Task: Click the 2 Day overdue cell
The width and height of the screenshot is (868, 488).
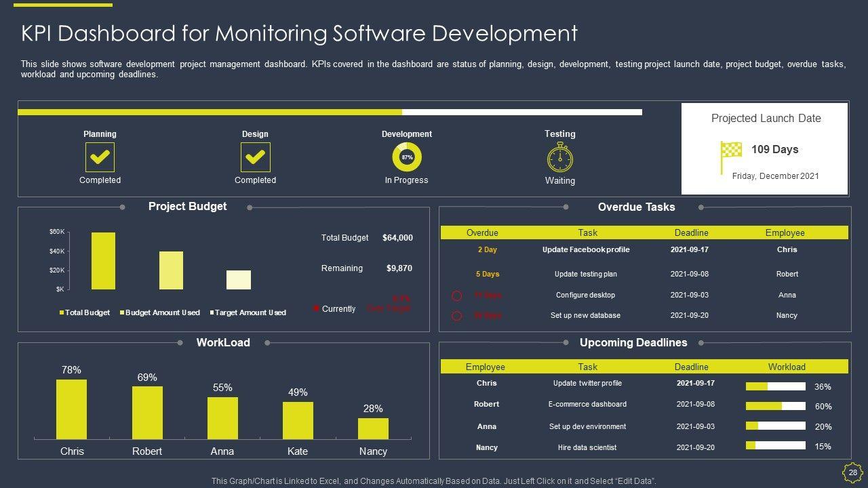Action: pos(487,250)
